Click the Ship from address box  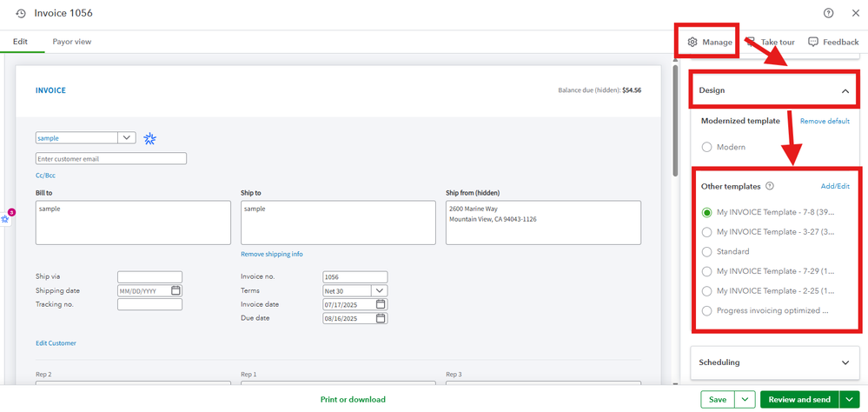pyautogui.click(x=543, y=223)
